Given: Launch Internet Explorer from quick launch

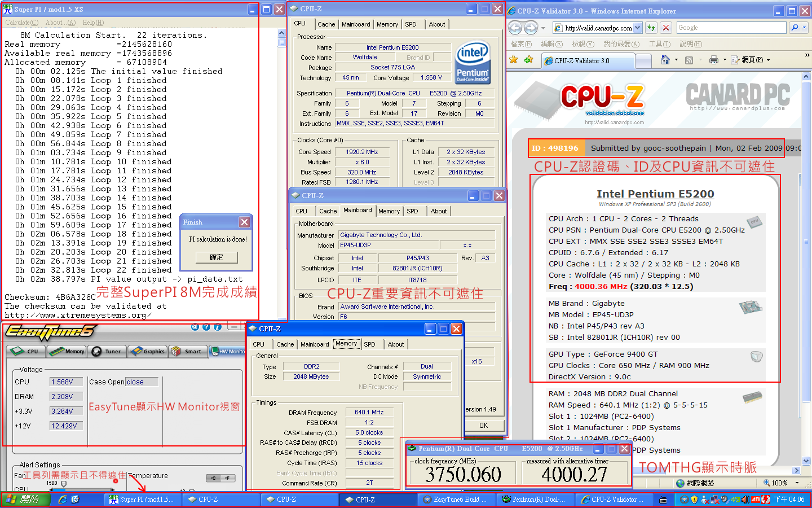Looking at the screenshot, I should point(63,500).
